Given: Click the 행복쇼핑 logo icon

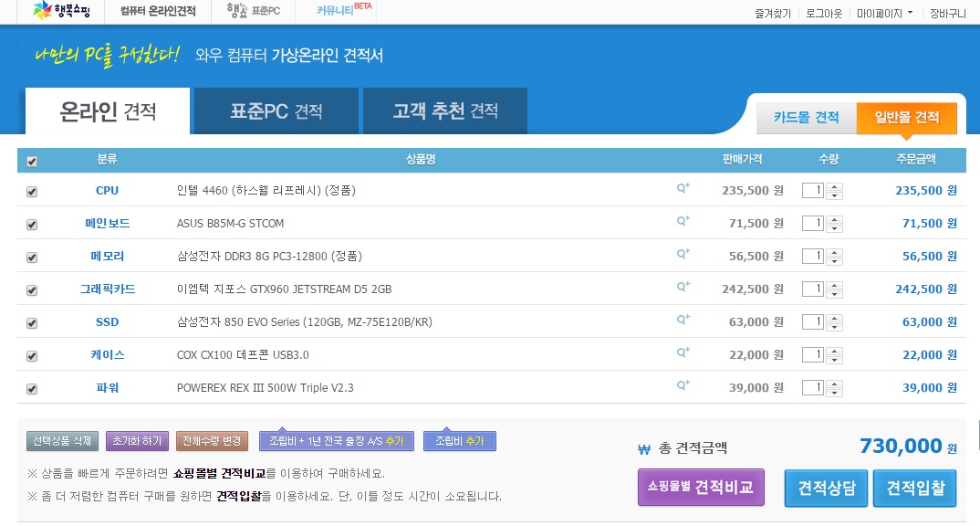Looking at the screenshot, I should tap(43, 11).
